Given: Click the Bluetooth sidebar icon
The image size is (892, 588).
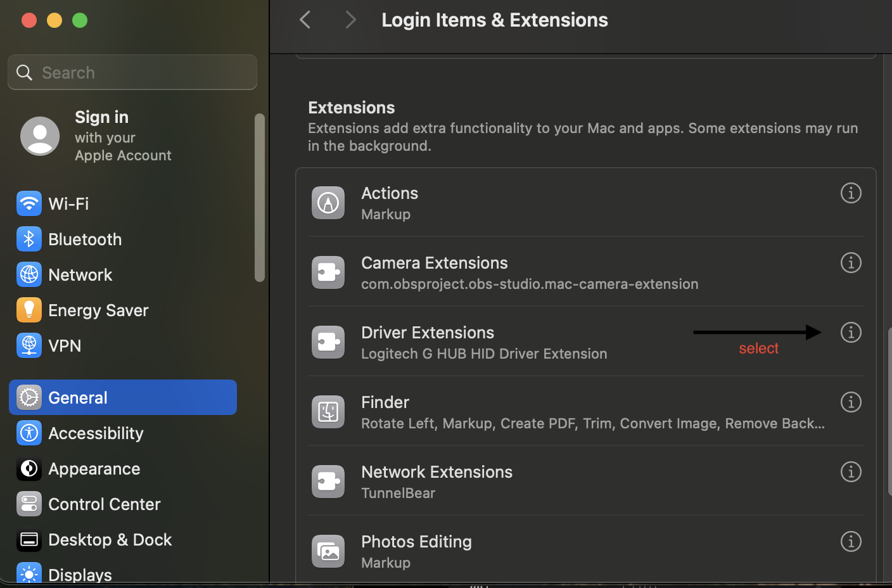Looking at the screenshot, I should [x=29, y=240].
